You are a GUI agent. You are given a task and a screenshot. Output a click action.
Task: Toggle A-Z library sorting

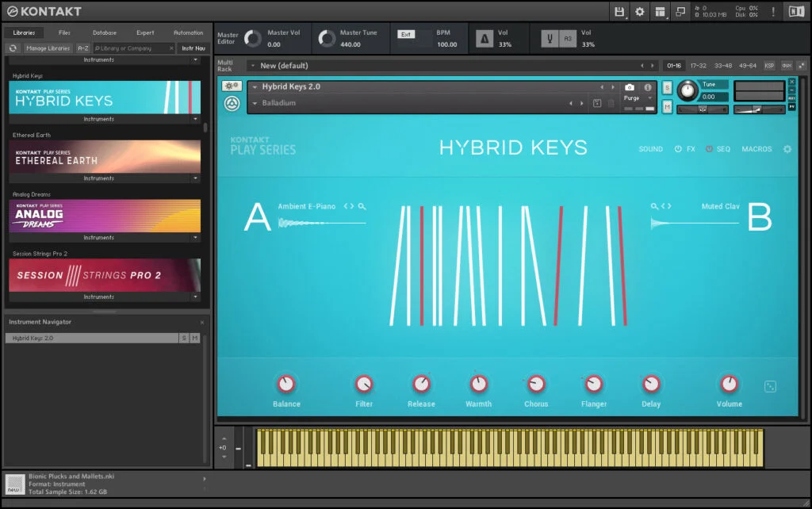tap(82, 48)
